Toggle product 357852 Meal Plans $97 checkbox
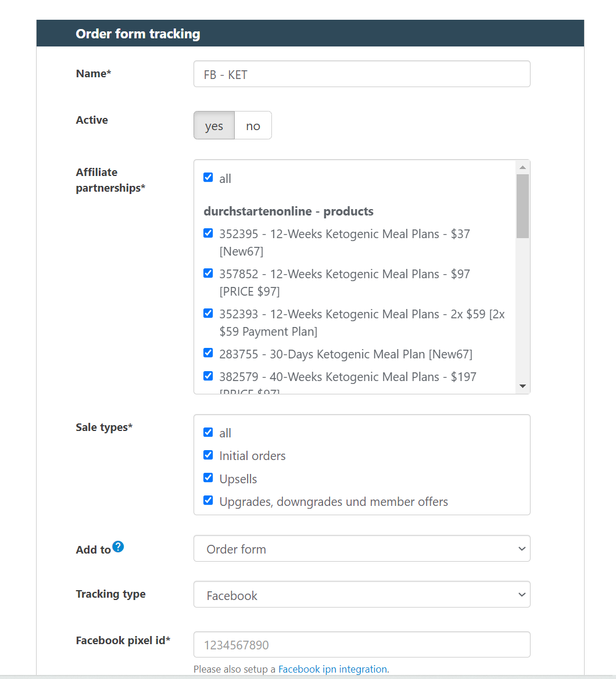 208,273
